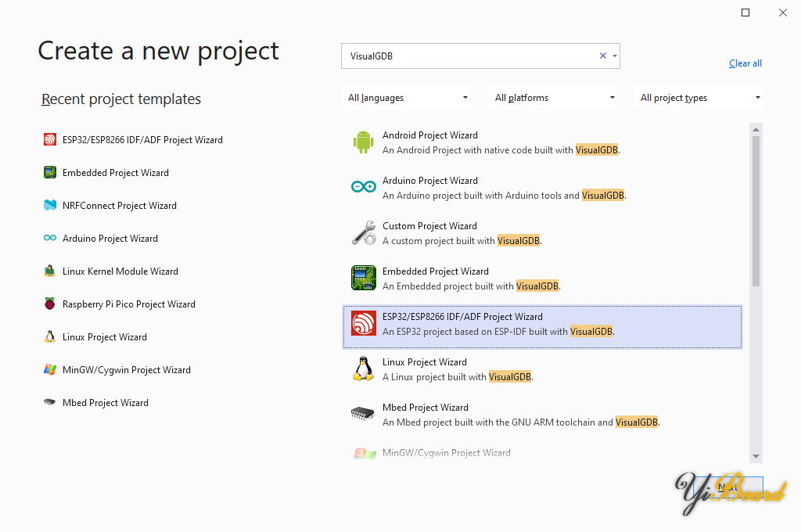Choose recent template Embedded Project Wizard

tap(106, 172)
